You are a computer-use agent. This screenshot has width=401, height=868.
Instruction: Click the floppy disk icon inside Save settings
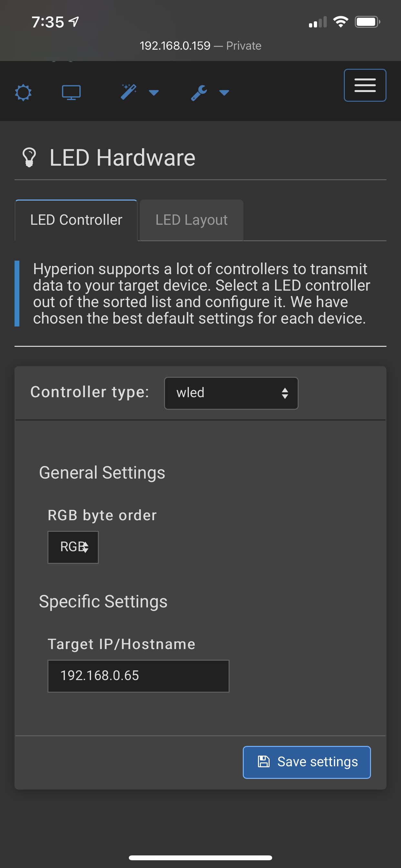[x=264, y=762]
